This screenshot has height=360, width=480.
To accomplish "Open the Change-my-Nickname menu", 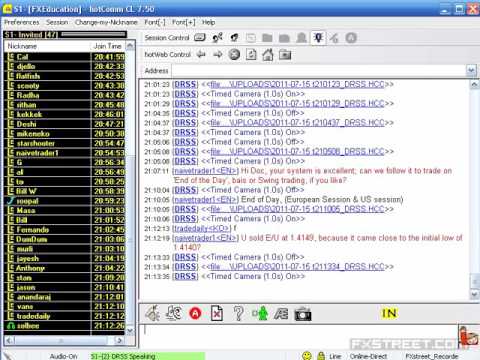I will click(106, 22).
